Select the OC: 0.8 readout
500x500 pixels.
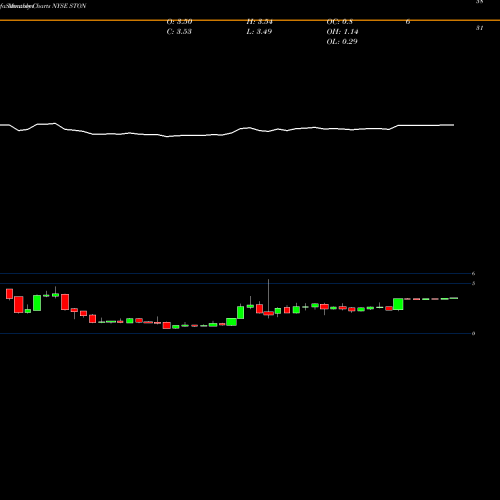339,22
